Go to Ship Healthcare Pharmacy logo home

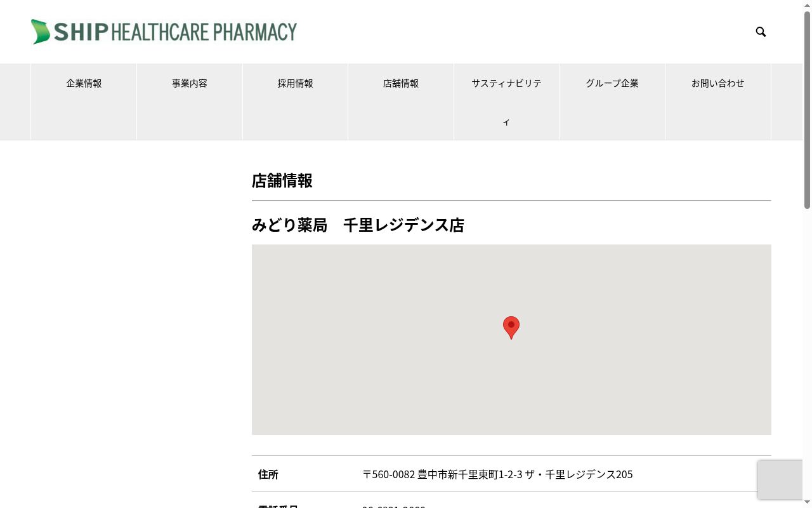tap(164, 32)
